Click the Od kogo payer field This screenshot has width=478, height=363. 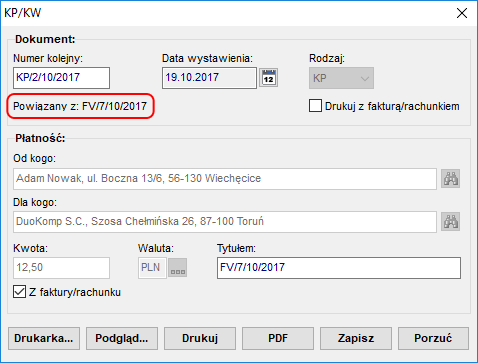click(225, 179)
